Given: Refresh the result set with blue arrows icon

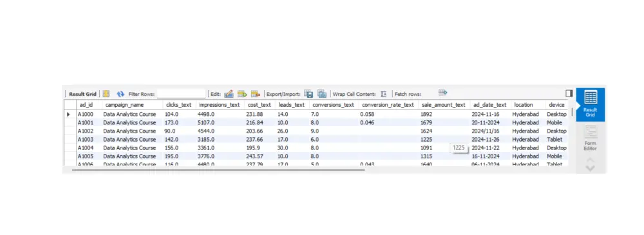Looking at the screenshot, I should coord(120,93).
